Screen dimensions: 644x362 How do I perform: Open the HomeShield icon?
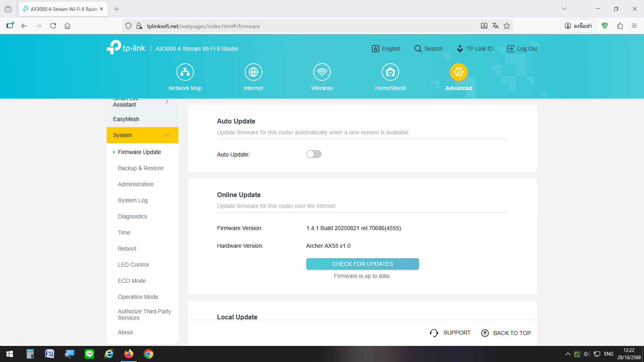[x=390, y=72]
